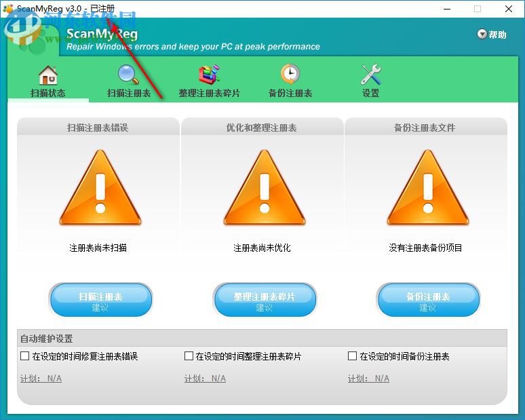Image resolution: width=525 pixels, height=420 pixels.
Task: Open the 设置 tools icon
Action: pyautogui.click(x=370, y=75)
